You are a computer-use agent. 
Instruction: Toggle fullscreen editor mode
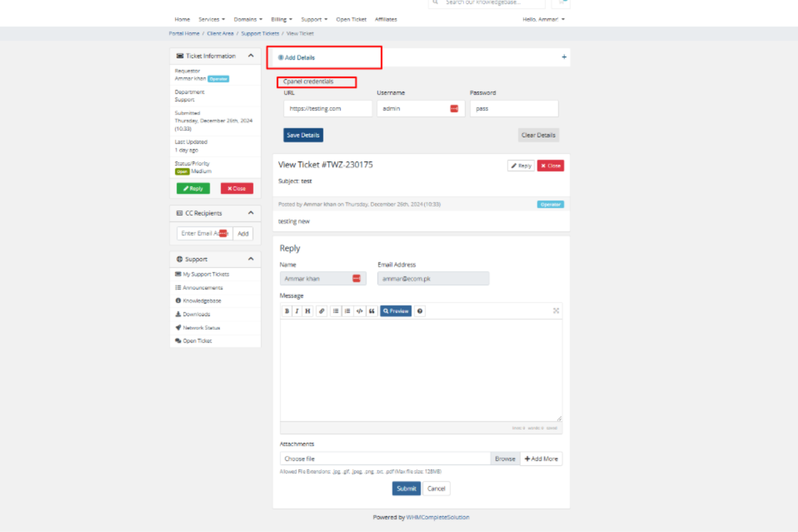tap(556, 310)
